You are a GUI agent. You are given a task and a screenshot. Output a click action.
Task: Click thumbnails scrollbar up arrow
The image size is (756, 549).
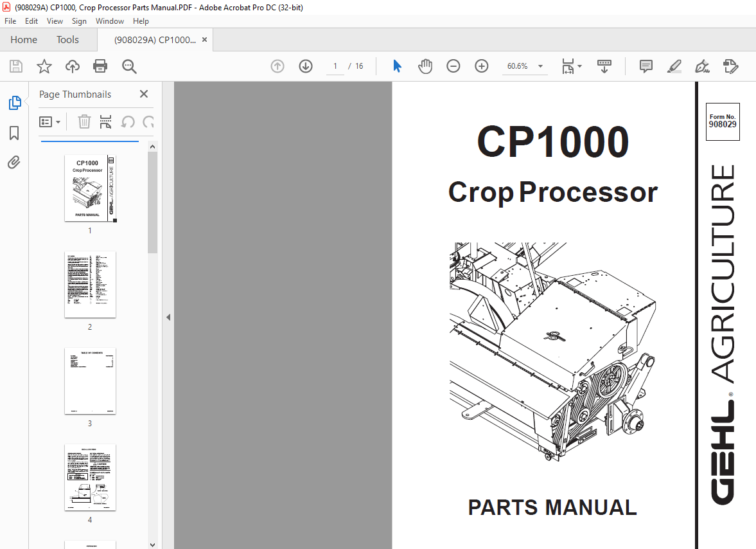(152, 147)
